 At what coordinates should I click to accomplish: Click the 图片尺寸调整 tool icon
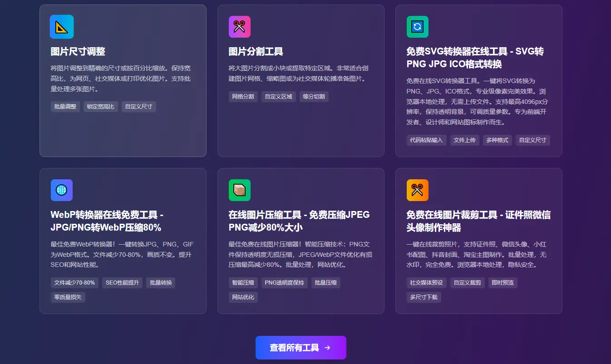coord(61,27)
